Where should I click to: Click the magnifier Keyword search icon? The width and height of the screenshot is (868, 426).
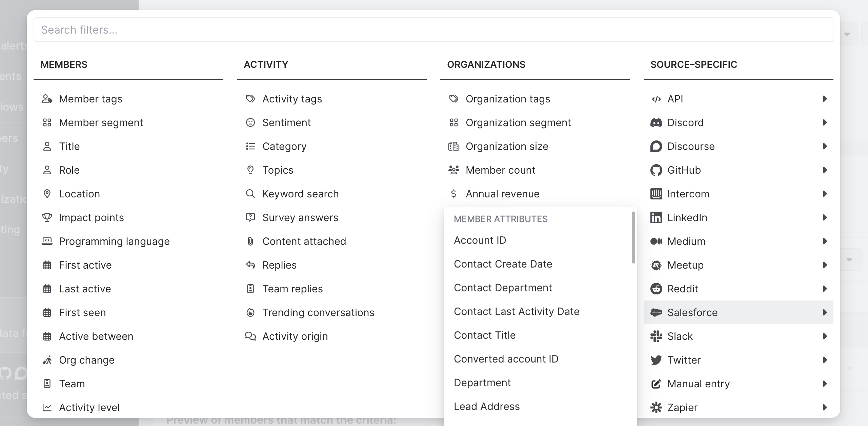point(250,194)
